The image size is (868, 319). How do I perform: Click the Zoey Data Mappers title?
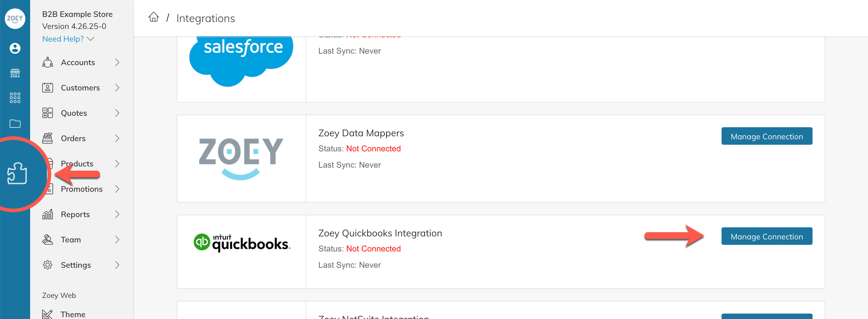tap(361, 133)
